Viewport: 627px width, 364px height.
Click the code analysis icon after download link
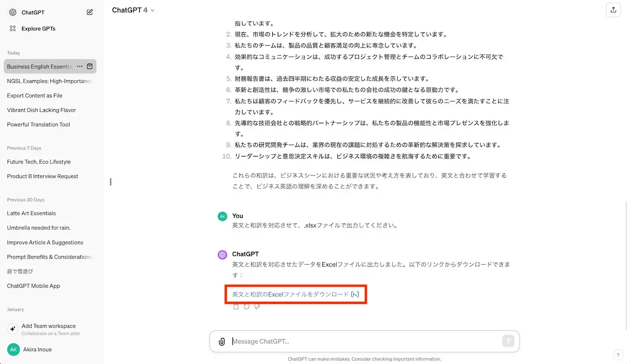[356, 294]
